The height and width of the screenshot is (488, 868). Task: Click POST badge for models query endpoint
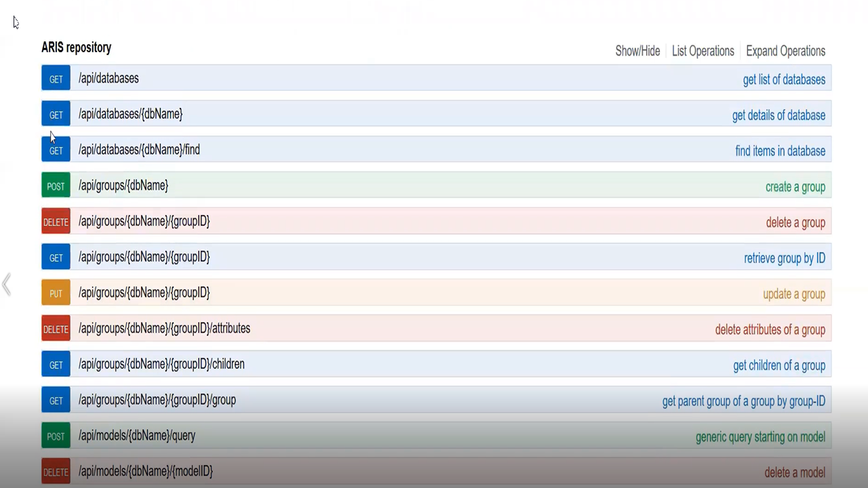[56, 436]
